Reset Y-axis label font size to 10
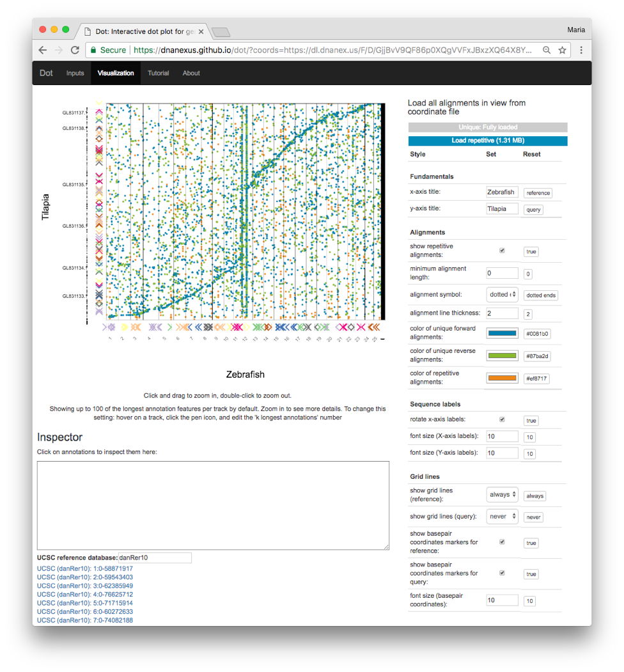Viewport: 624px width, 672px height. (530, 454)
